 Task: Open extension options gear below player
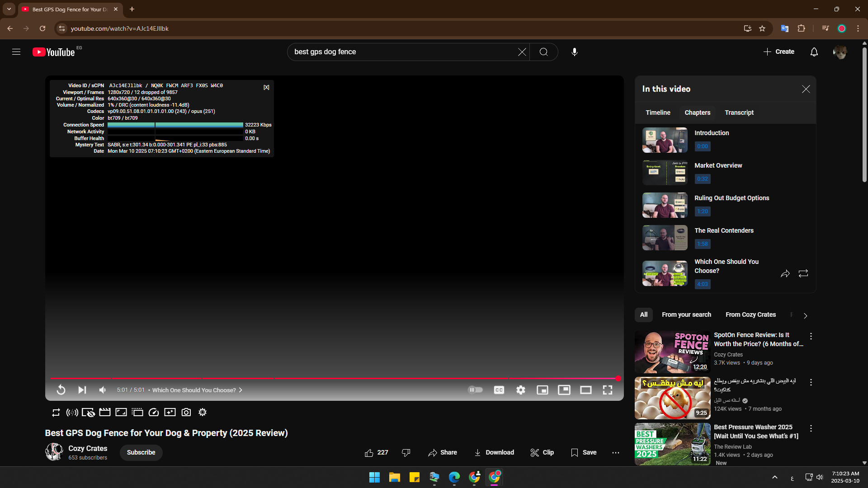[x=203, y=412]
